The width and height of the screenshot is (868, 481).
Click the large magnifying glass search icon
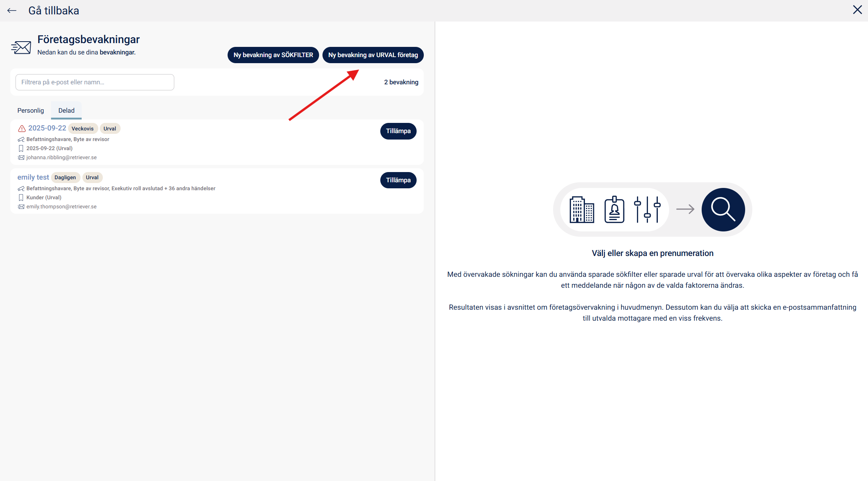coord(723,209)
